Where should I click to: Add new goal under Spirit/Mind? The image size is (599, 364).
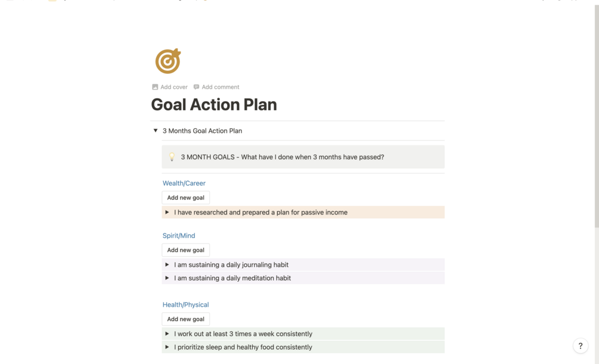pos(185,250)
